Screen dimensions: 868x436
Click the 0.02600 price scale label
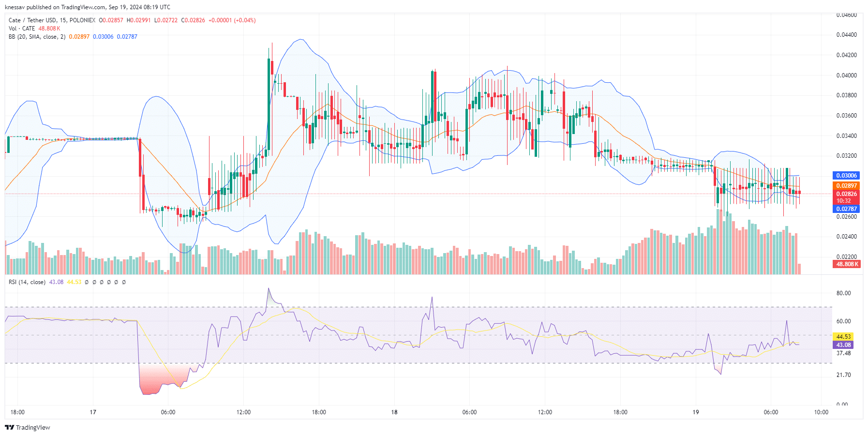pyautogui.click(x=846, y=217)
